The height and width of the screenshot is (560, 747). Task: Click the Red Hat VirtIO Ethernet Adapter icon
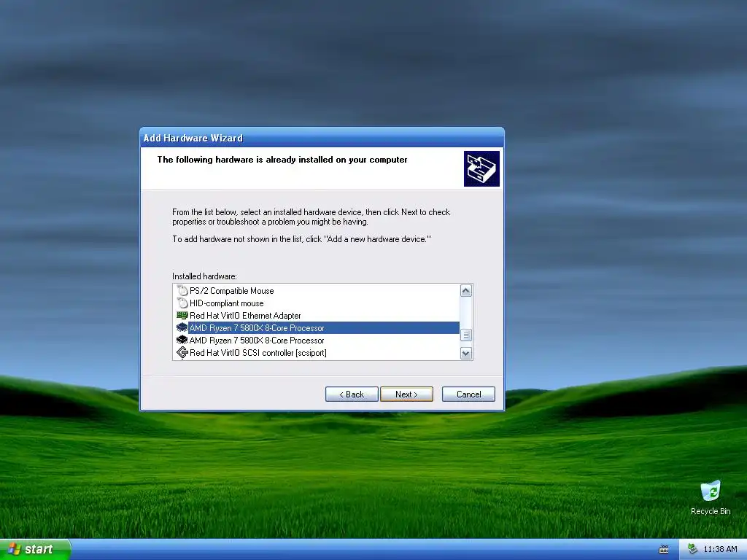[x=182, y=315]
